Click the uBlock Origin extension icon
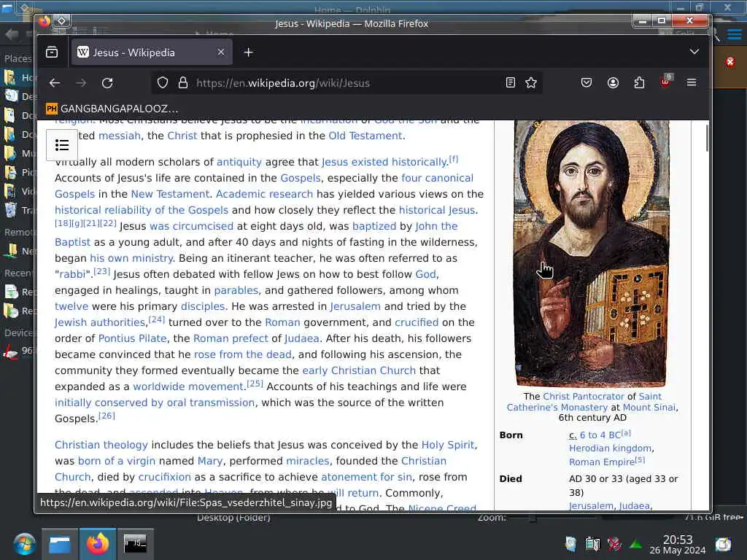747x560 pixels. [x=666, y=82]
